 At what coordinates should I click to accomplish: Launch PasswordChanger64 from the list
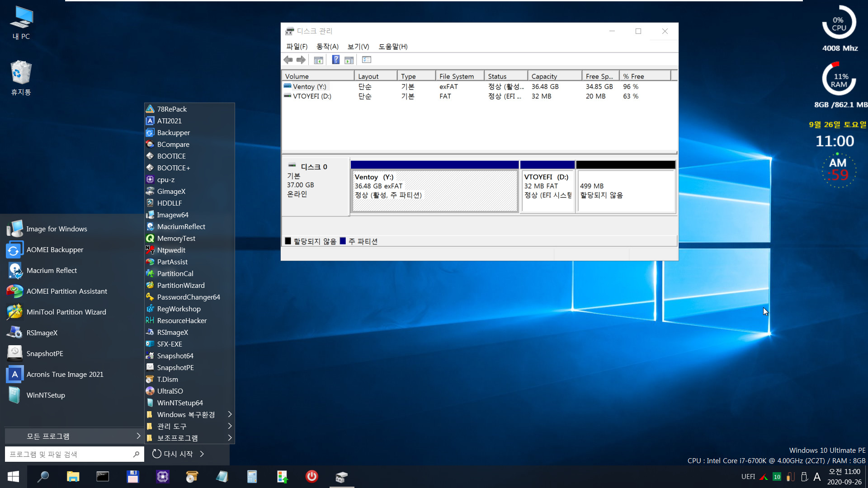(x=189, y=297)
